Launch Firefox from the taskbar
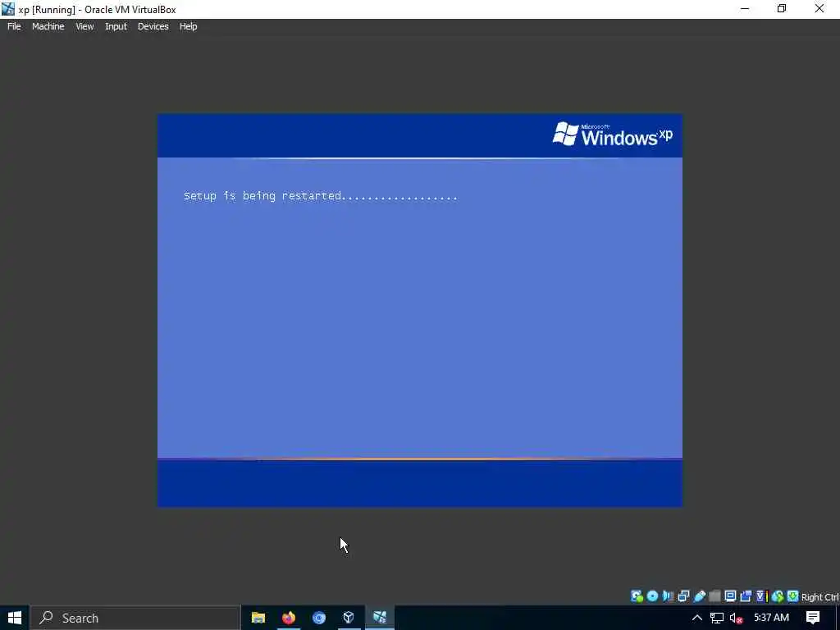Image resolution: width=840 pixels, height=630 pixels. click(x=289, y=618)
